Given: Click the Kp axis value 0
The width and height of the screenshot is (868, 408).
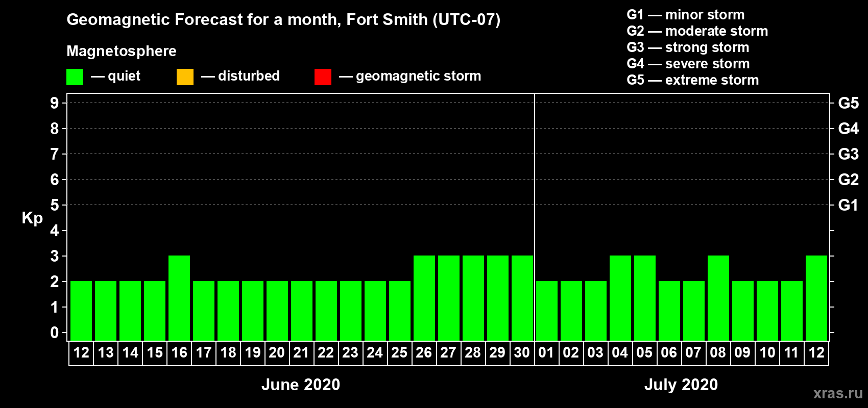Looking at the screenshot, I should [x=55, y=333].
